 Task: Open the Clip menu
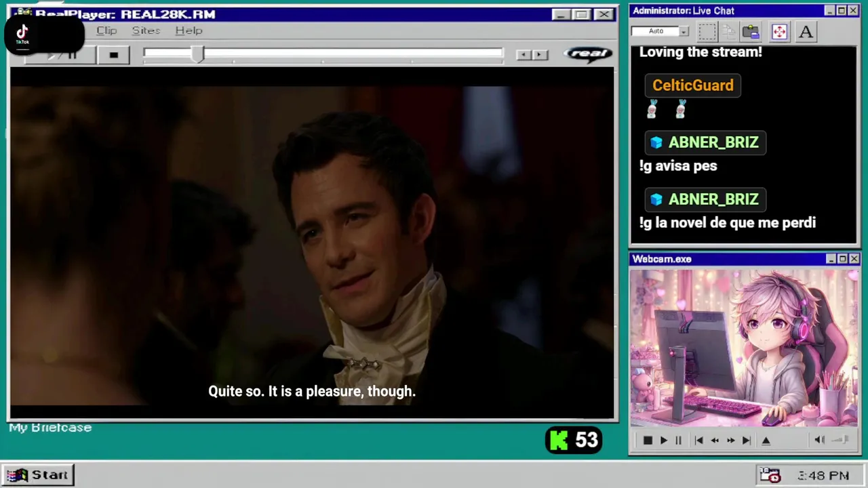point(106,30)
